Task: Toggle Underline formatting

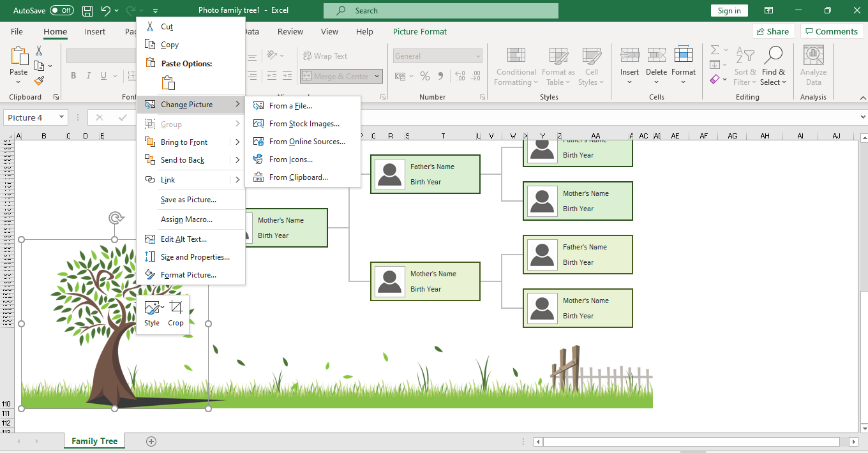Action: coord(102,75)
